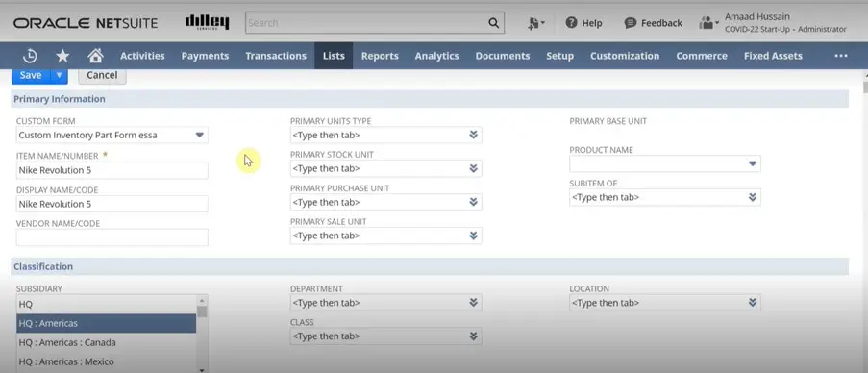Click the search magnifier icon
Viewport: 868px width, 373px height.
coord(493,23)
